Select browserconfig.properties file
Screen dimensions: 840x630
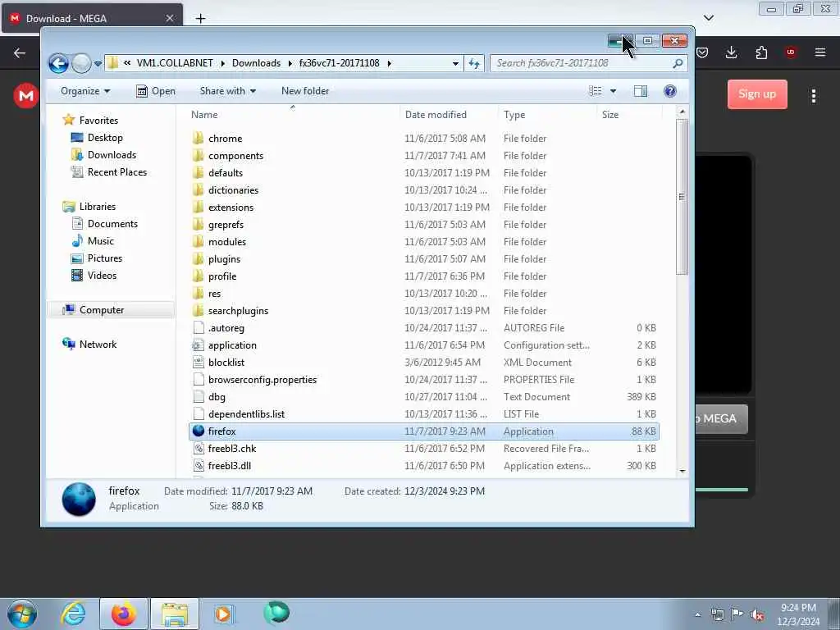tap(262, 380)
